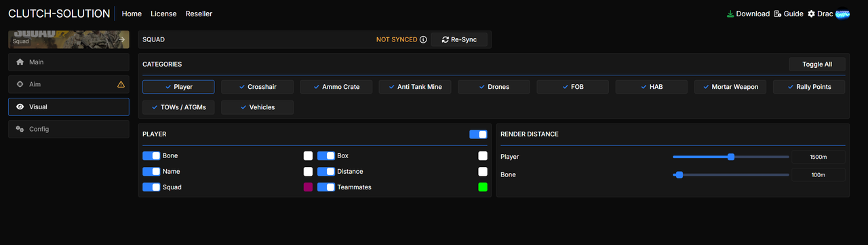Click the Drac user avatar
Image resolution: width=868 pixels, height=245 pixels.
pos(842,14)
